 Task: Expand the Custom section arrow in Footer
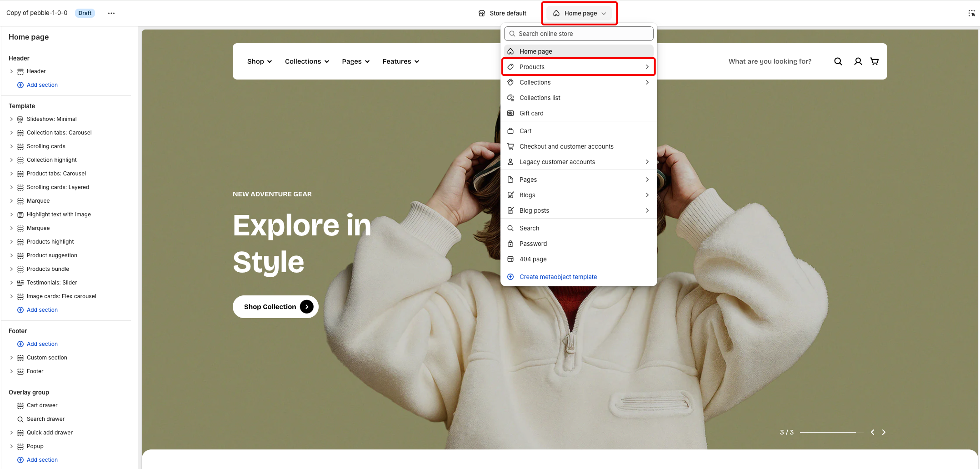tap(11, 358)
